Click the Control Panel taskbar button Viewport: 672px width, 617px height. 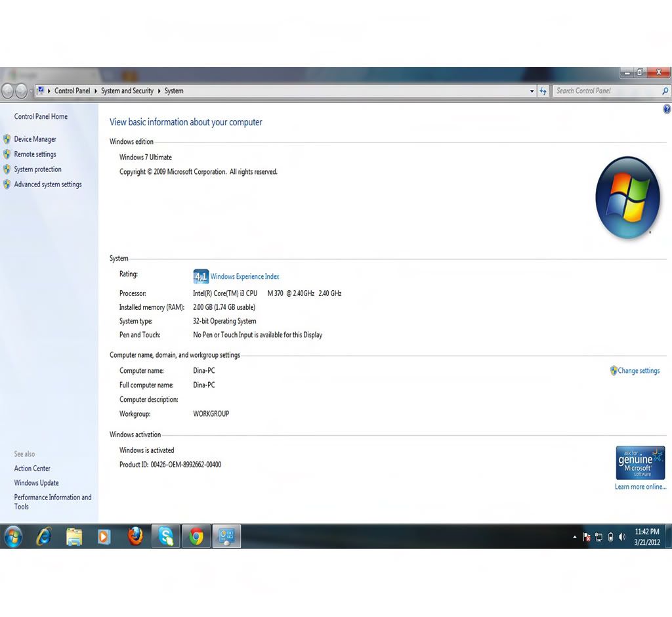tap(226, 536)
